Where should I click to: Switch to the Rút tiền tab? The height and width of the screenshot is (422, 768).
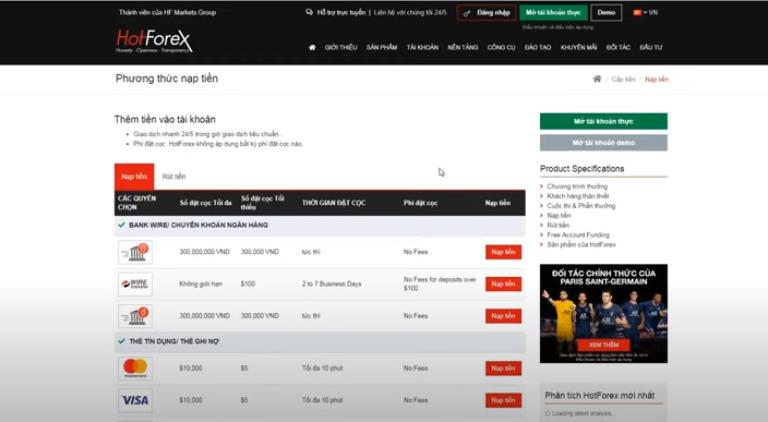tap(174, 177)
